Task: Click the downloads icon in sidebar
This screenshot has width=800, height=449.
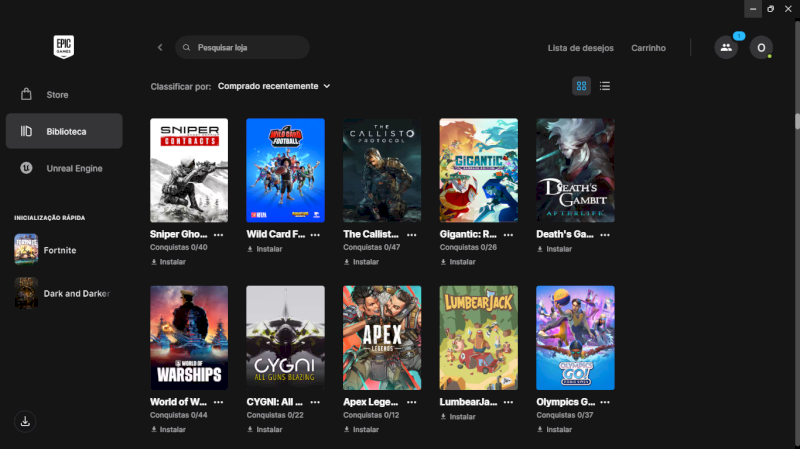Action: (26, 421)
